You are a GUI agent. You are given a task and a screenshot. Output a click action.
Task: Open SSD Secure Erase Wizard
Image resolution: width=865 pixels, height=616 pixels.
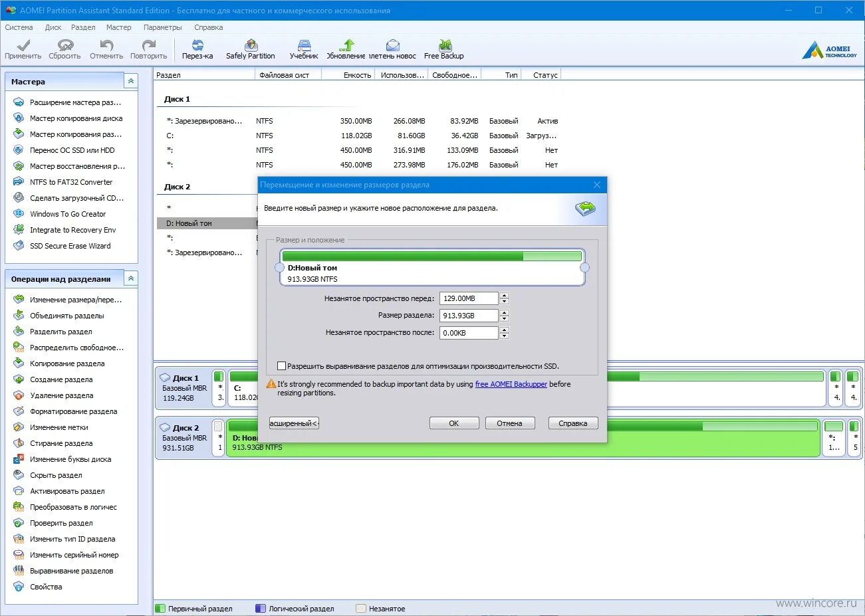[x=70, y=246]
